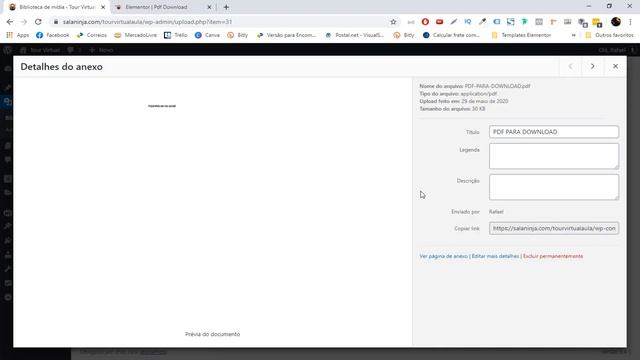Open the Apps bookmarks shortcut
This screenshot has height=360, width=640.
point(18,35)
